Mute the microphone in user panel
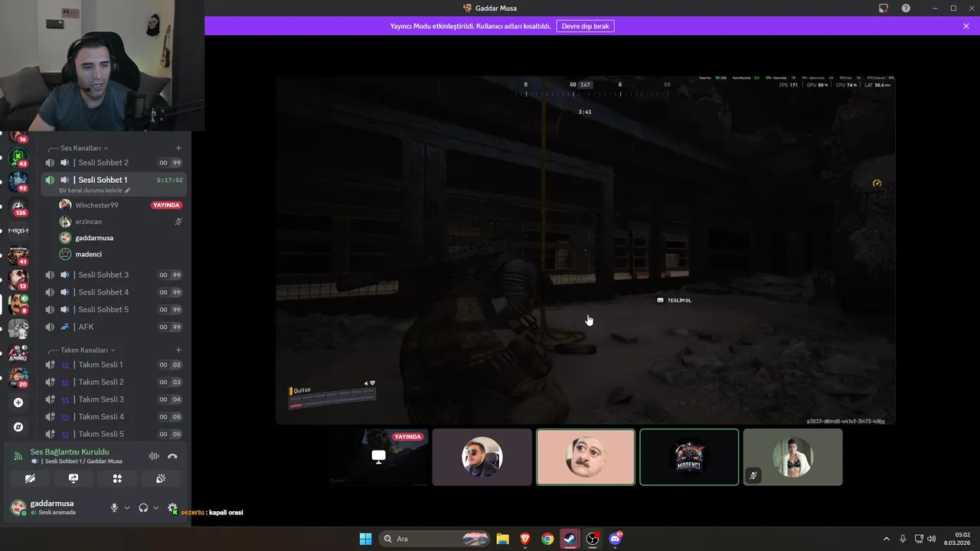 pos(114,507)
